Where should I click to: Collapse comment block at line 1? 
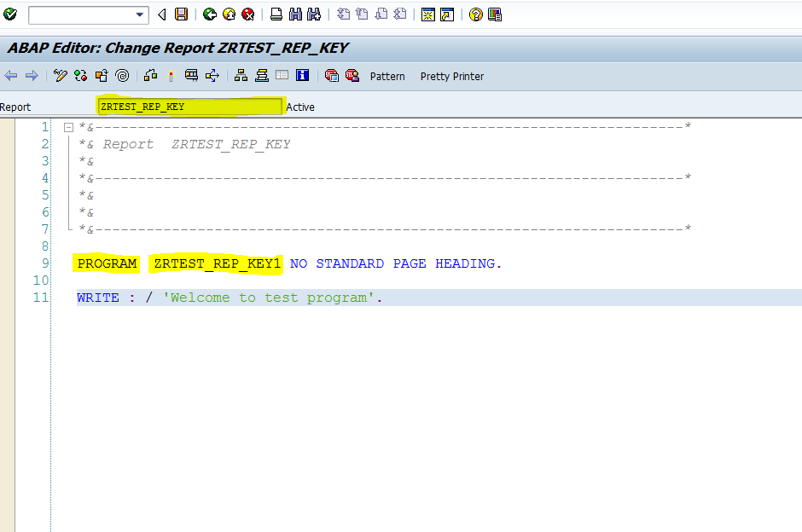click(x=68, y=127)
